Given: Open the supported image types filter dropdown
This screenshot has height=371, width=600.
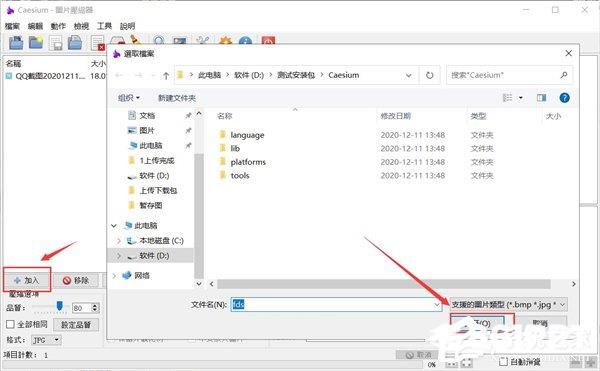Looking at the screenshot, I should click(509, 305).
